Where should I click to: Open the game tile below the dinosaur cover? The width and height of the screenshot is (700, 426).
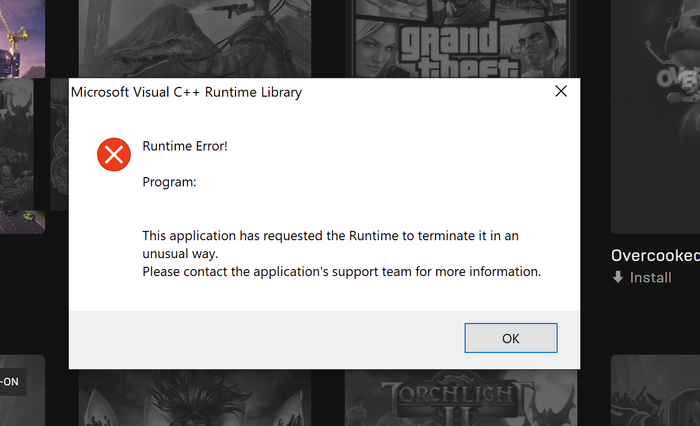[195, 397]
